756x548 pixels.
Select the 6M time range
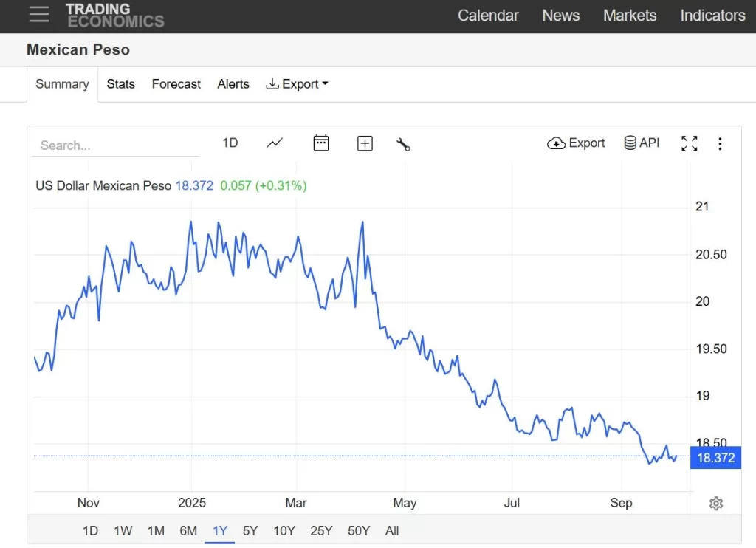[x=188, y=530]
